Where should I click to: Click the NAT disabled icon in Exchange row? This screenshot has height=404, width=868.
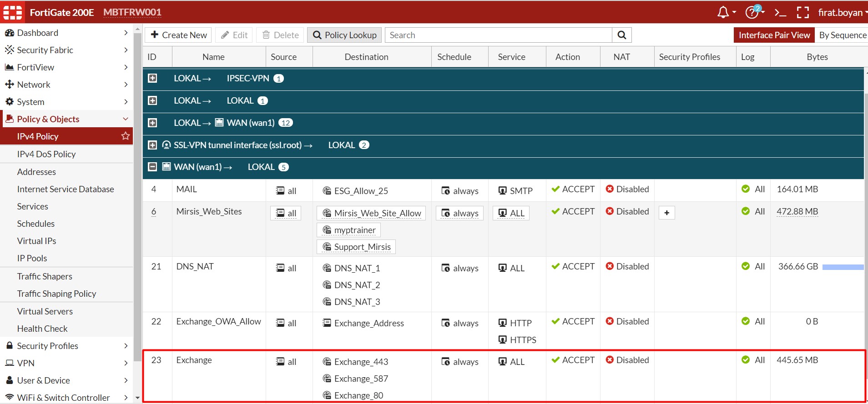[x=610, y=360]
